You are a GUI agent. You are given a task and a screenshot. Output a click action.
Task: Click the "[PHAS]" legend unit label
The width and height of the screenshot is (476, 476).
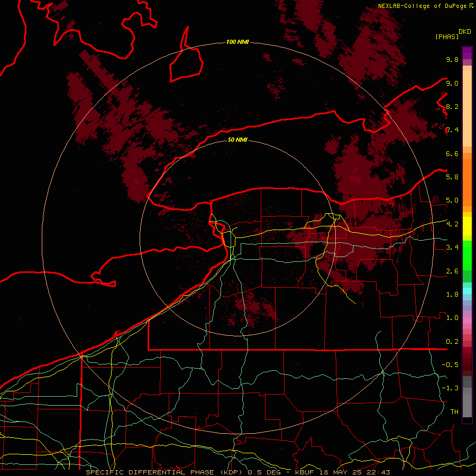[x=447, y=36]
